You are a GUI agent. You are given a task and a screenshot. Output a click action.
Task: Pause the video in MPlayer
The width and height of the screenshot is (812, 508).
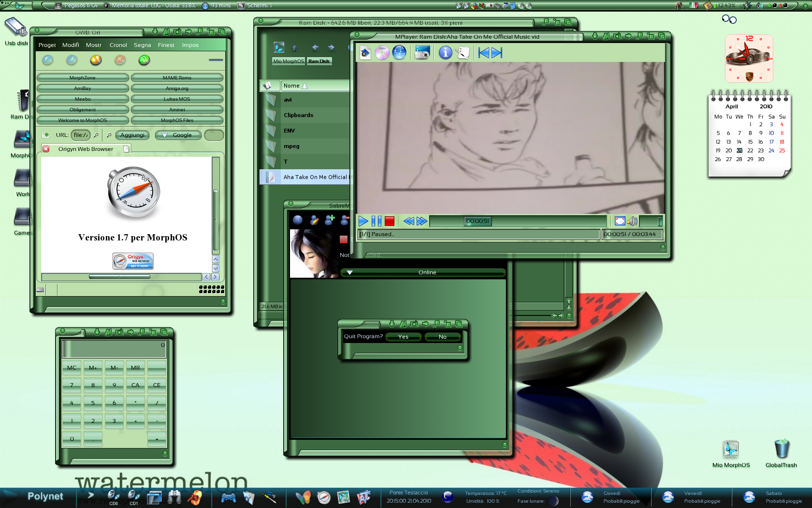tap(377, 222)
